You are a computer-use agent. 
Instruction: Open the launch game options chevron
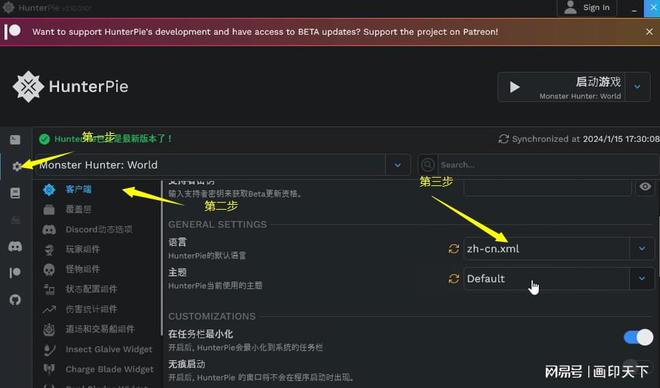click(x=637, y=87)
